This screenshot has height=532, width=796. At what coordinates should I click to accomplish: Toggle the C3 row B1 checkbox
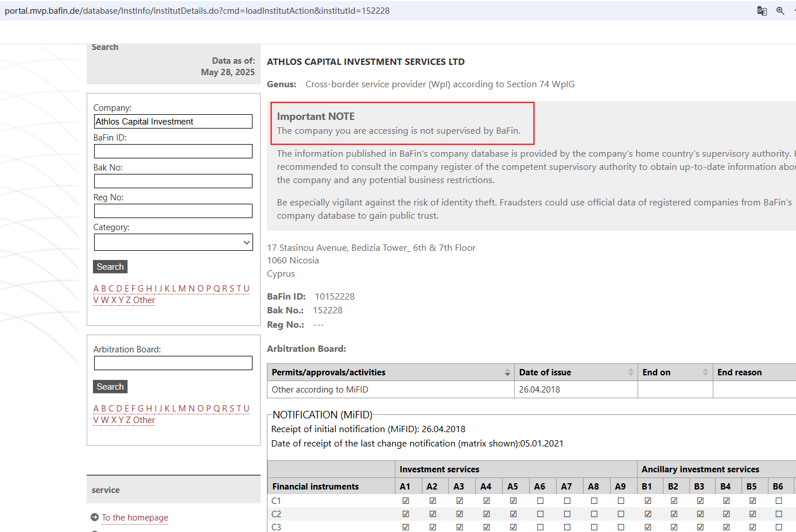(x=648, y=527)
